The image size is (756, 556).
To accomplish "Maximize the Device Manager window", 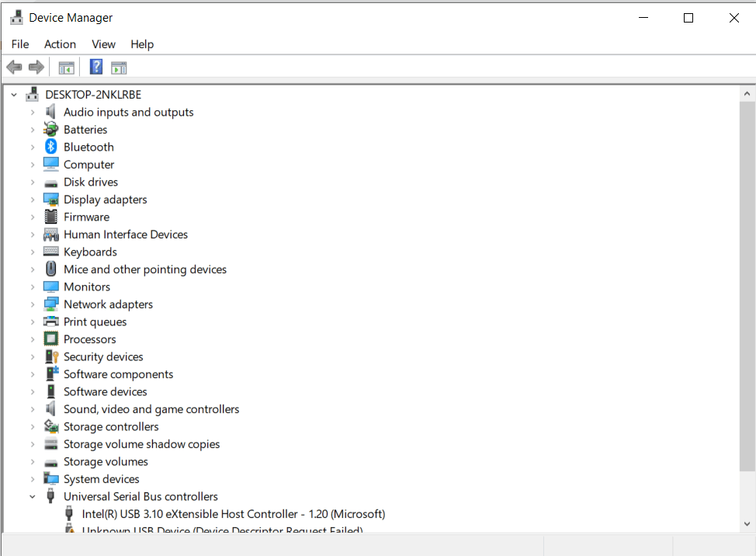I will pos(688,18).
